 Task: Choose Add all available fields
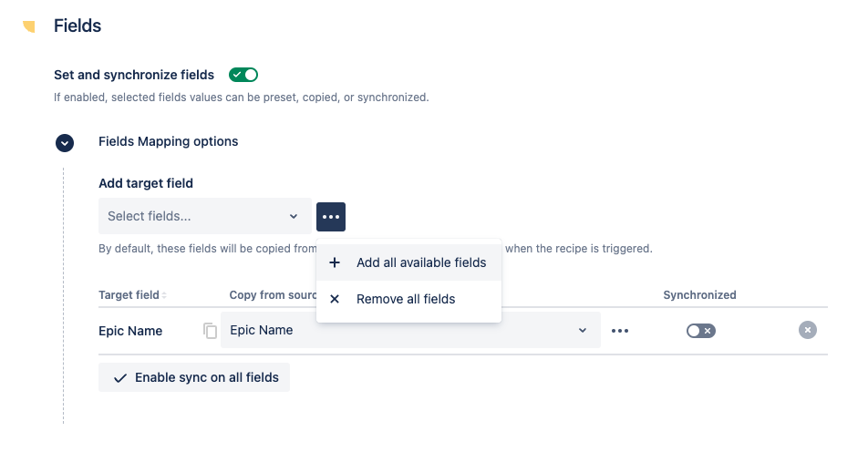pyautogui.click(x=420, y=262)
